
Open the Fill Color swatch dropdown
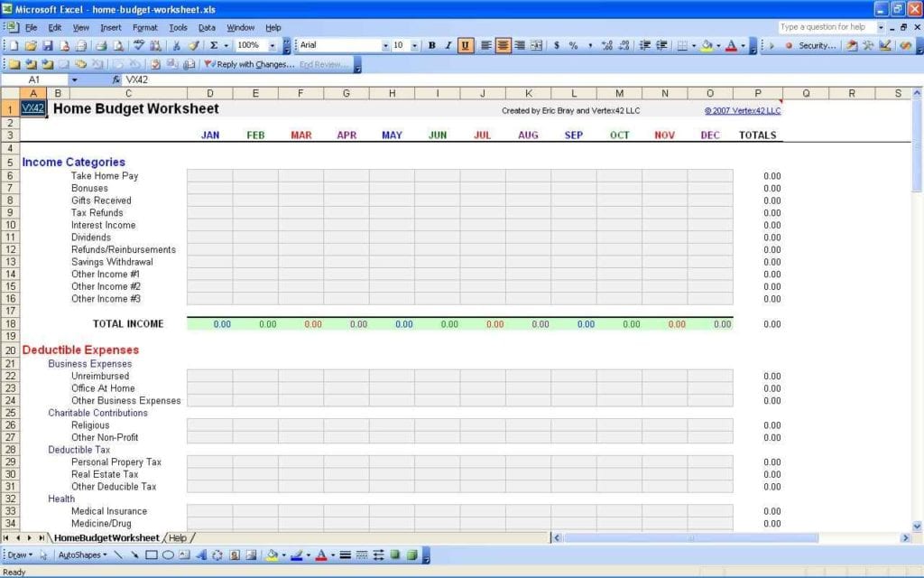pos(716,44)
